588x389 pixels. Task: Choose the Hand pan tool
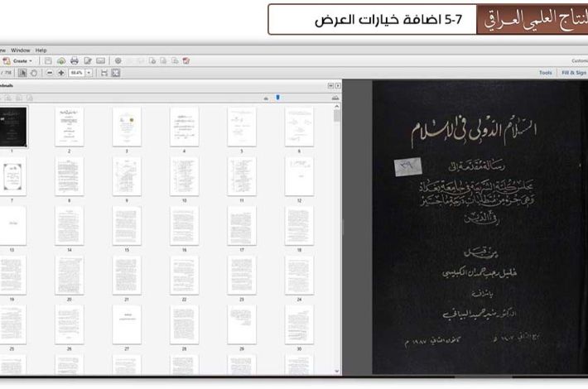pos(34,73)
